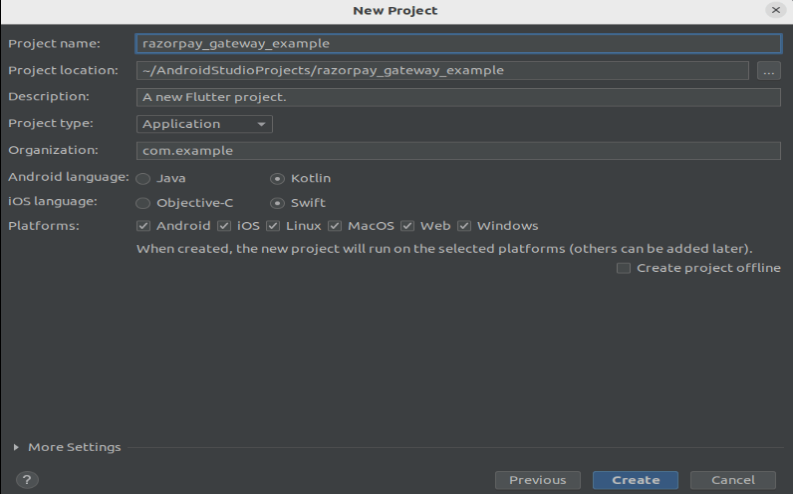Uncheck the Android platform checkbox
This screenshot has height=494, width=793.
coord(144,226)
